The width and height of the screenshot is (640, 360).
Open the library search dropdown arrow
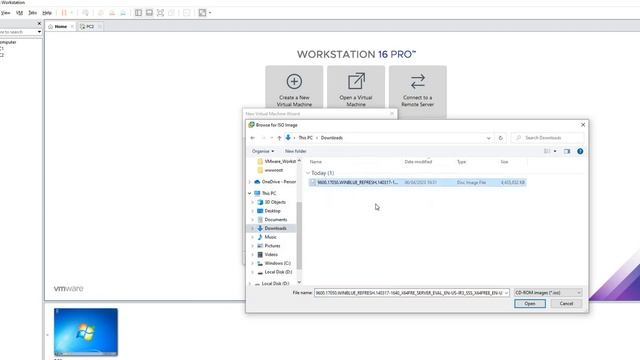pyautogui.click(x=39, y=32)
